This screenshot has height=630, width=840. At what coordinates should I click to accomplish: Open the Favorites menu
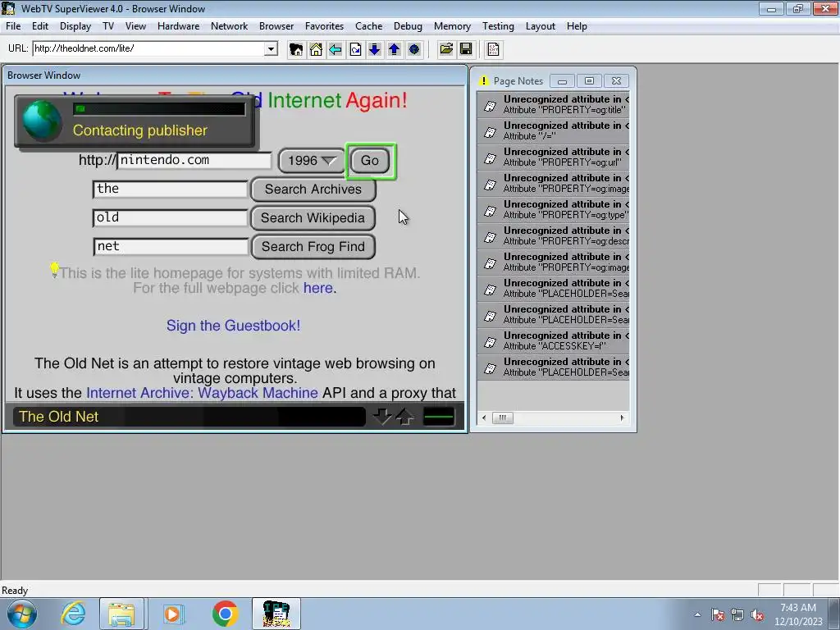click(x=324, y=26)
